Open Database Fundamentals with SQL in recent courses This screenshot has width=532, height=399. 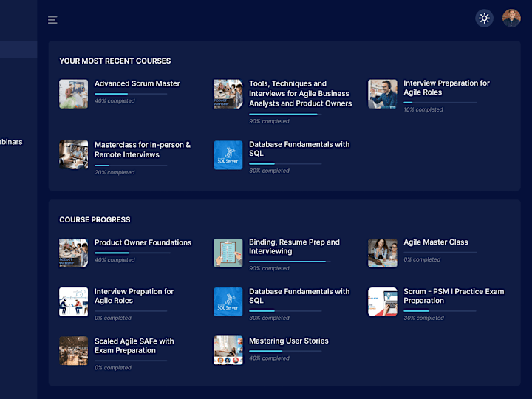click(299, 149)
